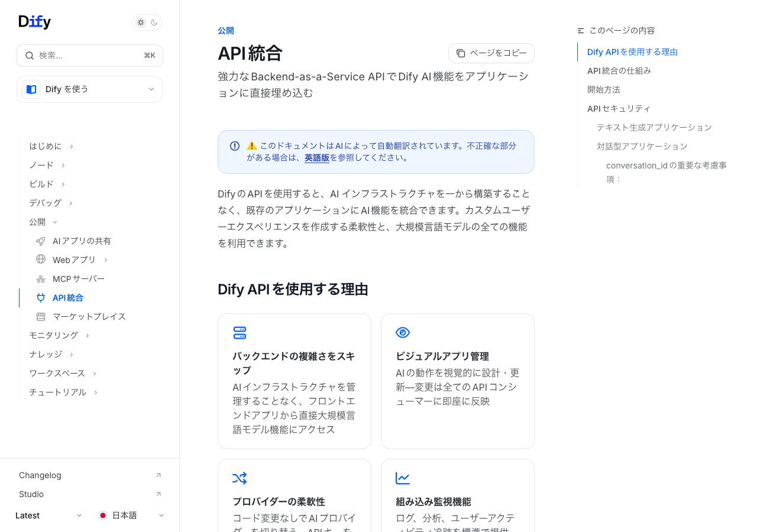Click the rocket icon beside AIアプリの共有
757x532 pixels.
coord(41,241)
